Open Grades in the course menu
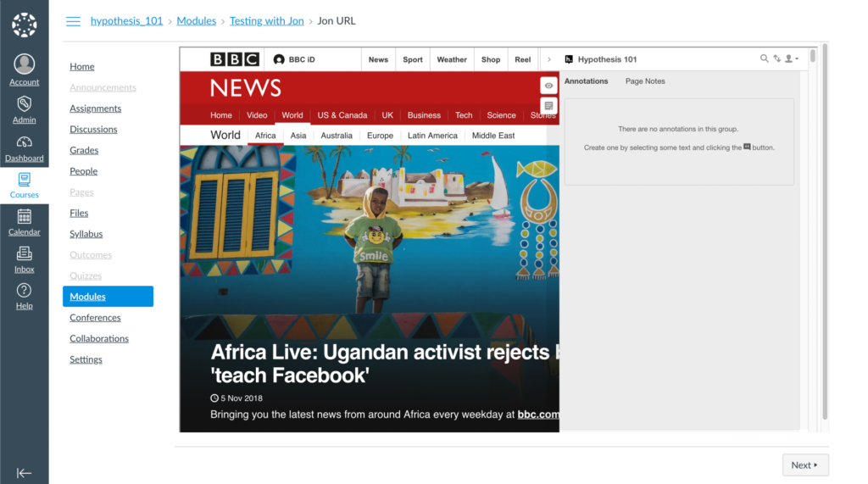Screen dimensions: 868x484 84,150
